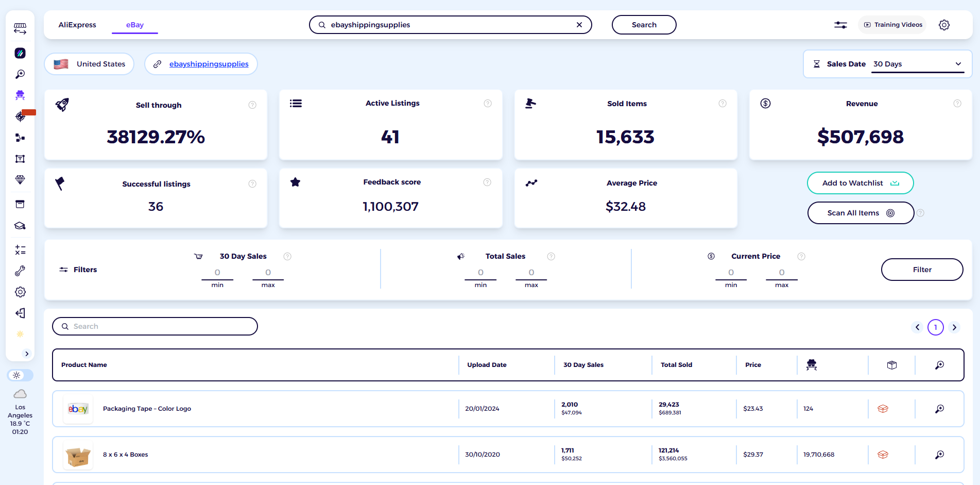This screenshot has height=485, width=980.
Task: Go to the previous results page
Action: point(917,327)
